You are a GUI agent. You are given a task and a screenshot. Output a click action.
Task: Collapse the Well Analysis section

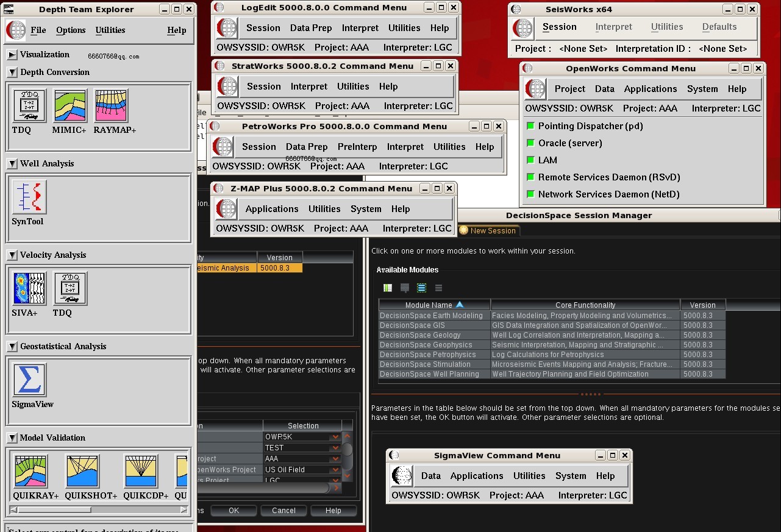click(x=12, y=164)
